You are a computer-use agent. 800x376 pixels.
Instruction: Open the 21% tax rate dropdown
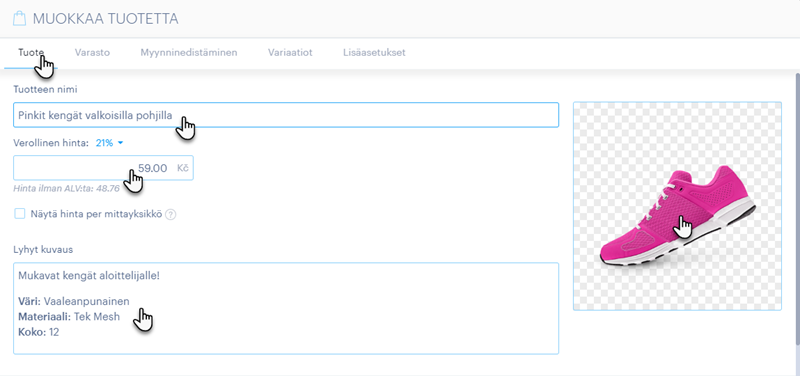109,143
